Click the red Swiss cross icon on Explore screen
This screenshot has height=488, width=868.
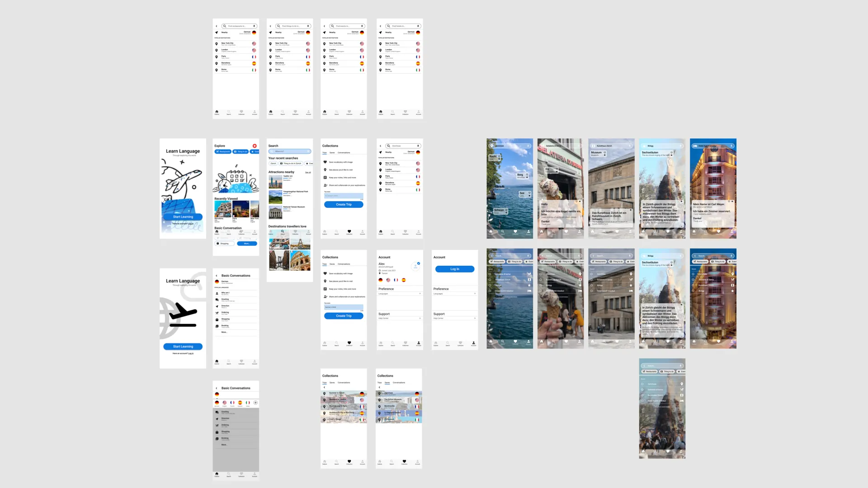(255, 146)
